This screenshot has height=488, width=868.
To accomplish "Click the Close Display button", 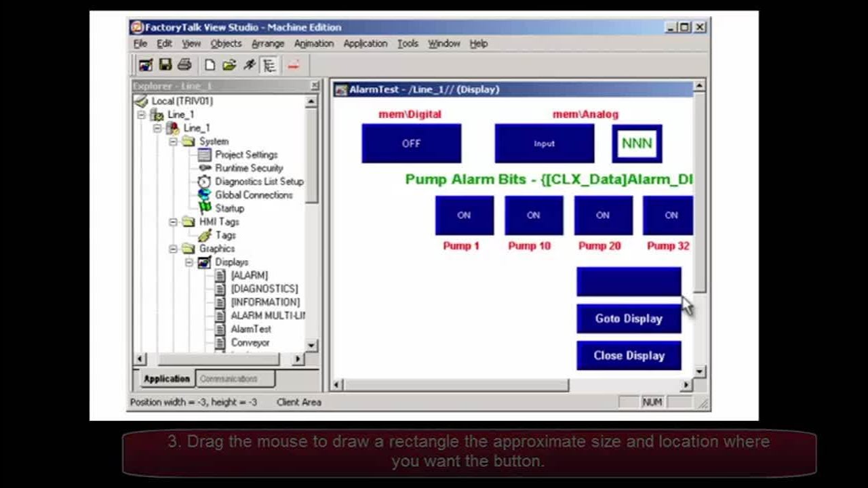I will [629, 355].
